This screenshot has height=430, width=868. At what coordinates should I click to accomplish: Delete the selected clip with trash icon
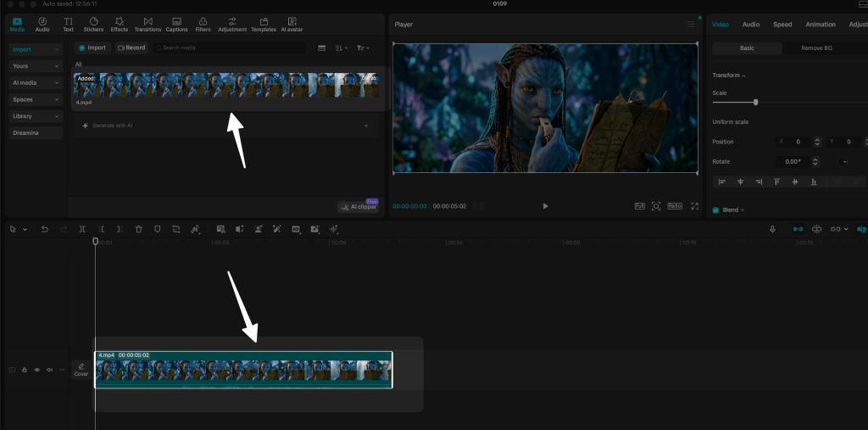click(139, 229)
